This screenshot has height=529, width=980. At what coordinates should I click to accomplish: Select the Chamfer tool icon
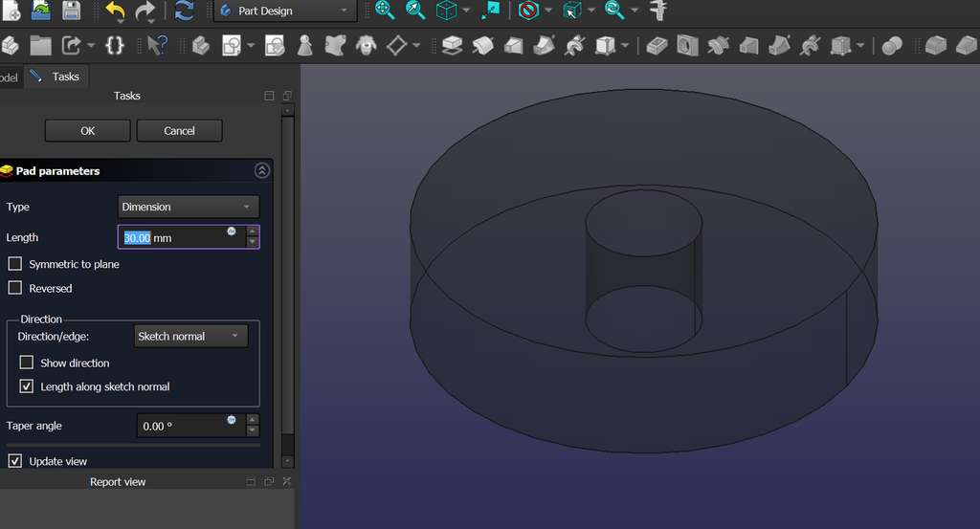point(967,46)
